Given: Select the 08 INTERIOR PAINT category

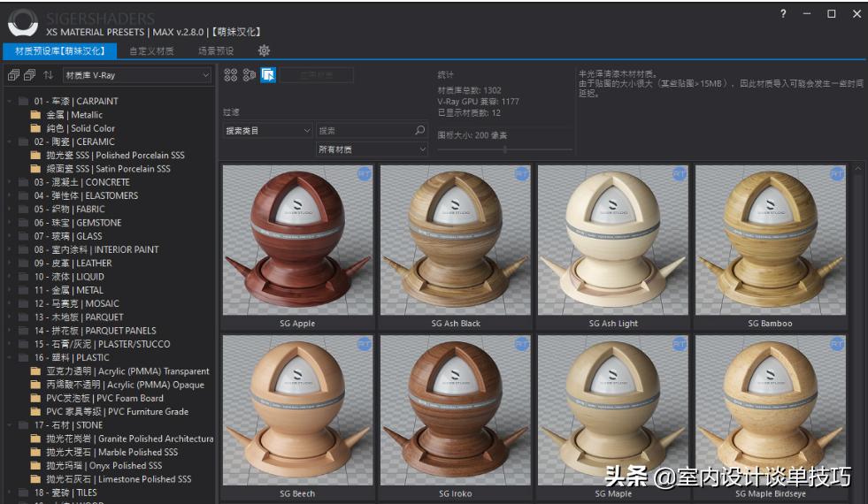Looking at the screenshot, I should click(96, 249).
